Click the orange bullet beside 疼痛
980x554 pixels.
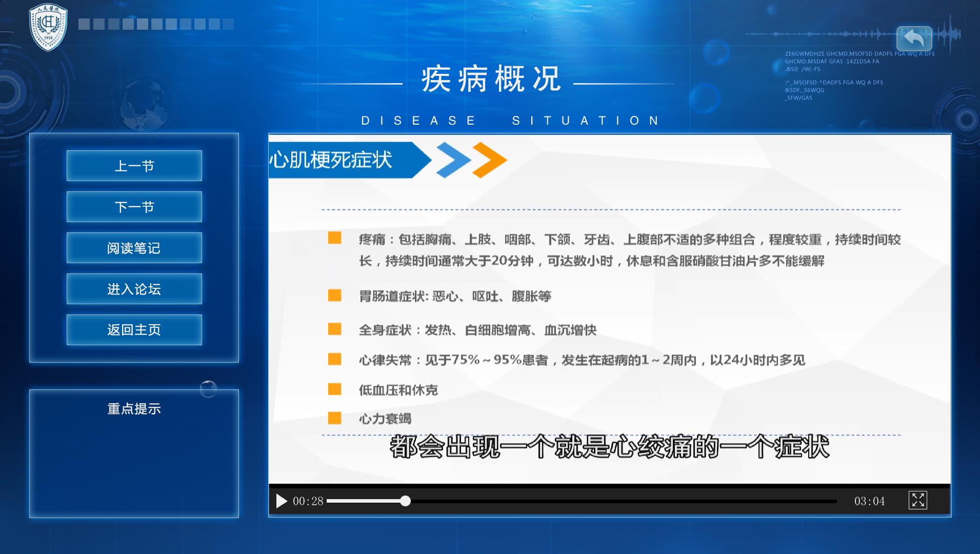coord(334,237)
